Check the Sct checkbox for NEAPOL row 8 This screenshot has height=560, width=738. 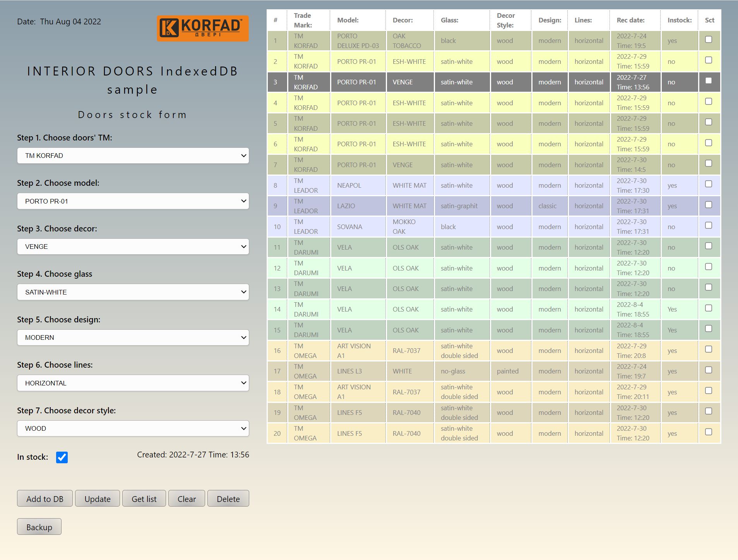[x=709, y=184]
